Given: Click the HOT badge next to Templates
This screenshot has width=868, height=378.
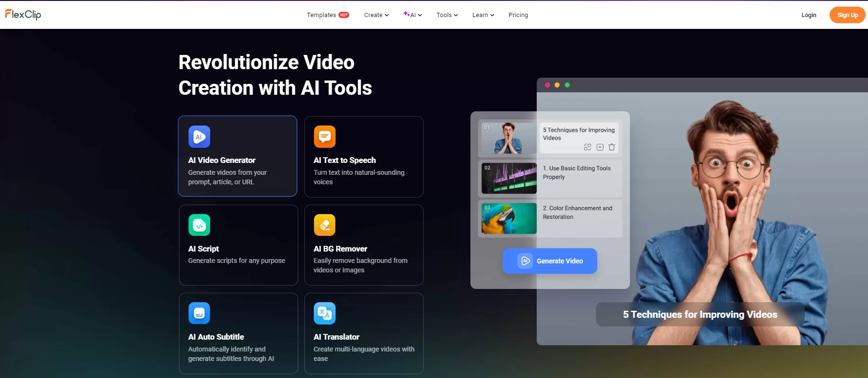Looking at the screenshot, I should pos(344,15).
